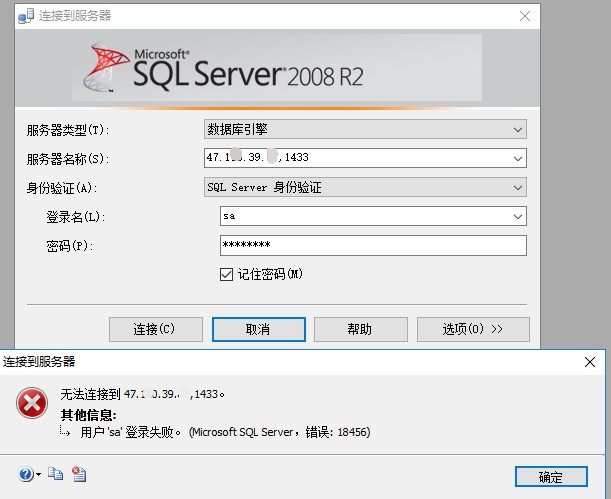
Task: Copy the error message text icon
Action: tap(55, 474)
